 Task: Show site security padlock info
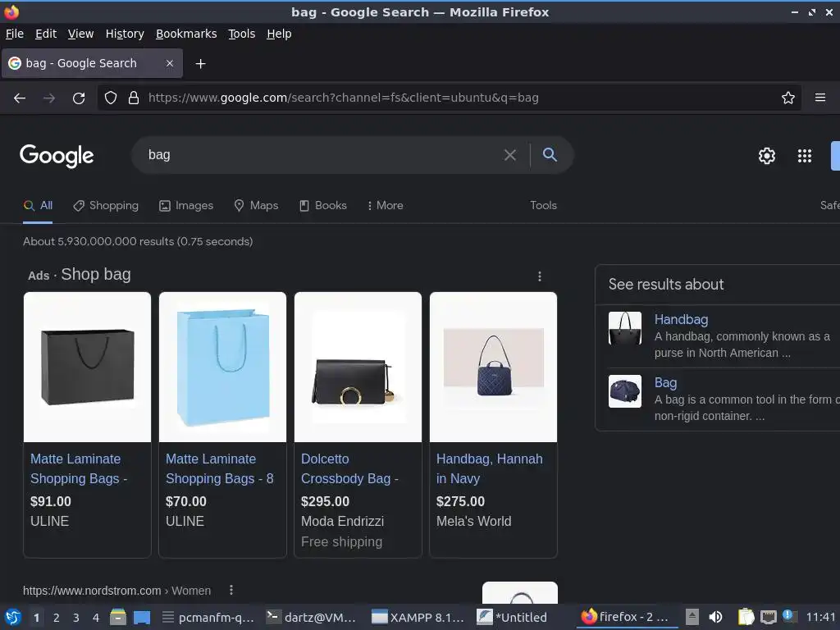pyautogui.click(x=134, y=98)
